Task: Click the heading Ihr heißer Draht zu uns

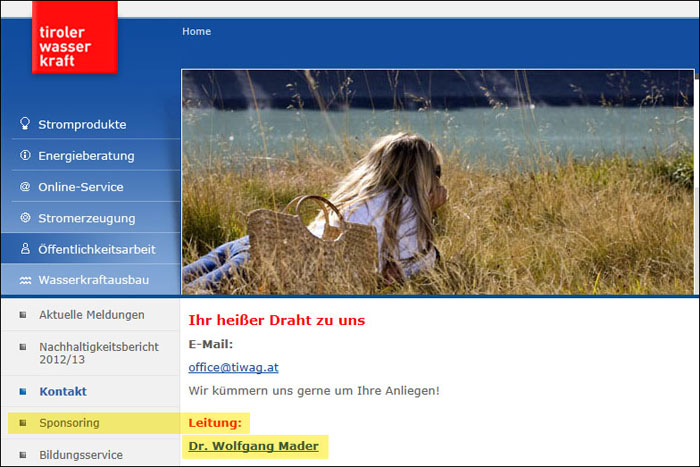Action: pyautogui.click(x=277, y=320)
